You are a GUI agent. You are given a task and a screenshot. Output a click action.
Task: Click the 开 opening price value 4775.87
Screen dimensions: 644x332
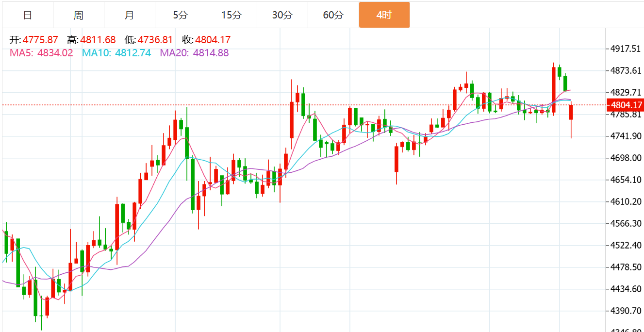click(x=40, y=40)
